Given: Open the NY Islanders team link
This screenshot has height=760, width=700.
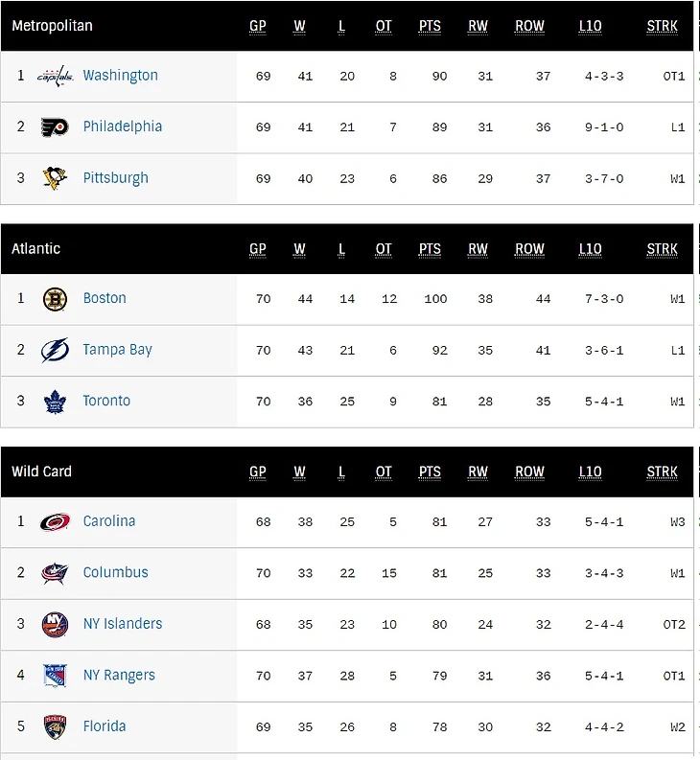Looking at the screenshot, I should (122, 624).
